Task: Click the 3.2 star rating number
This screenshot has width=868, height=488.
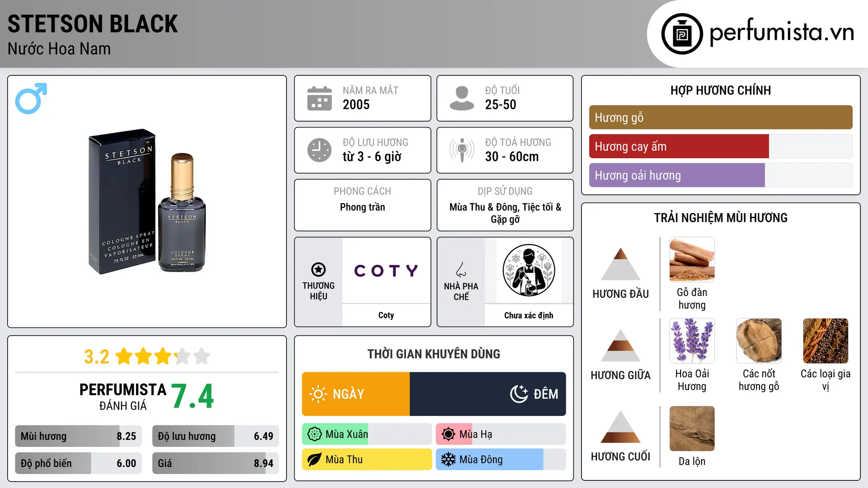Action: point(97,357)
